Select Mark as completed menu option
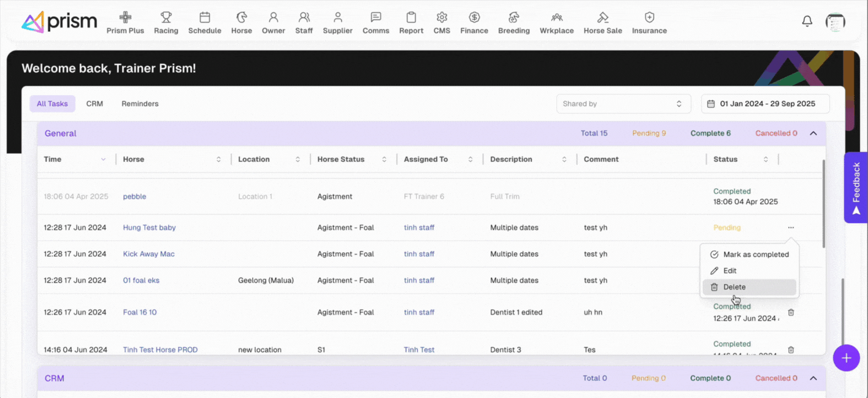 (749, 254)
